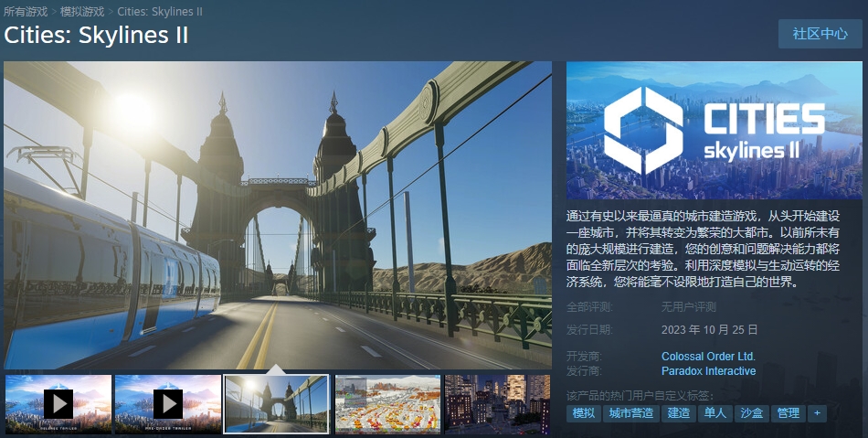Click the Cities Skylines II header image

715,130
